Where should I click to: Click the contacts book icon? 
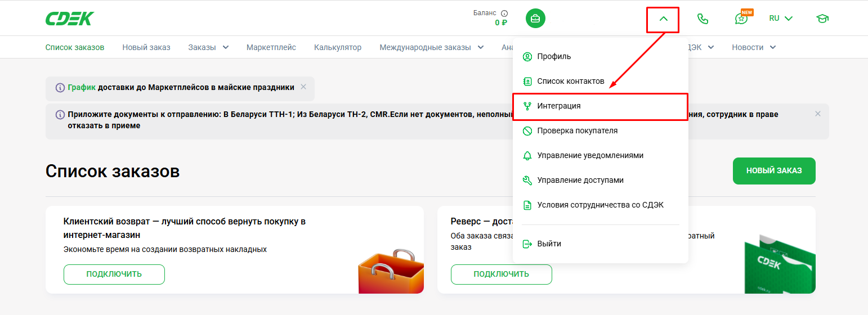[x=527, y=81]
